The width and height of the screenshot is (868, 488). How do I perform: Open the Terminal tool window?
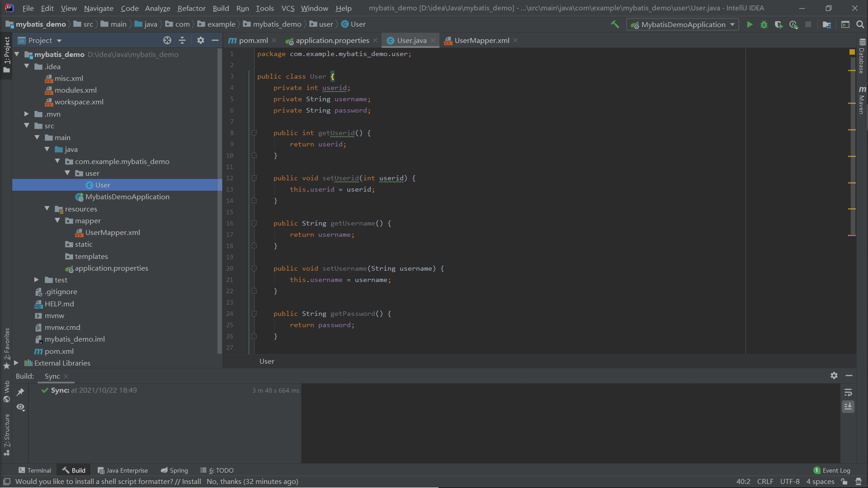[35, 470]
